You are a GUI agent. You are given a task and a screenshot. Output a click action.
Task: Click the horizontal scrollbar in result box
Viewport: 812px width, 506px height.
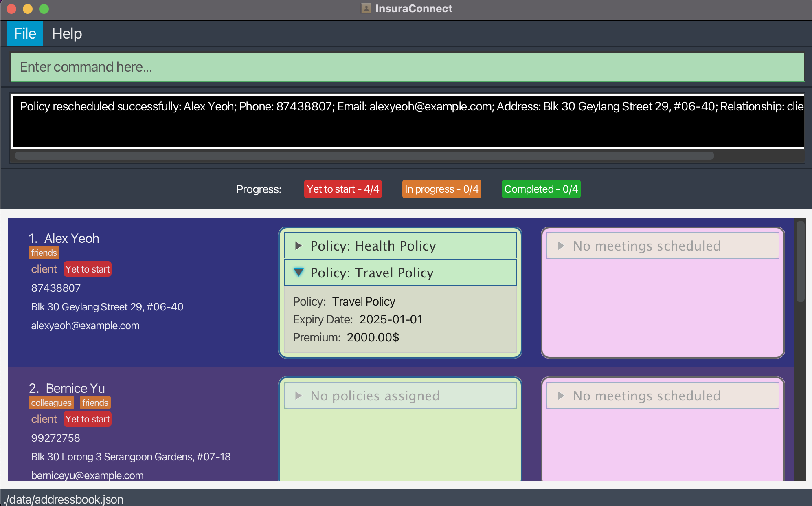click(364, 156)
